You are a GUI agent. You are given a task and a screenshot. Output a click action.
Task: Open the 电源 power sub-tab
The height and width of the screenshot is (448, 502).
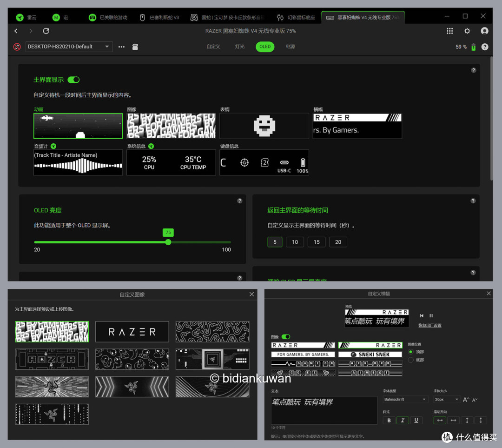(x=290, y=47)
